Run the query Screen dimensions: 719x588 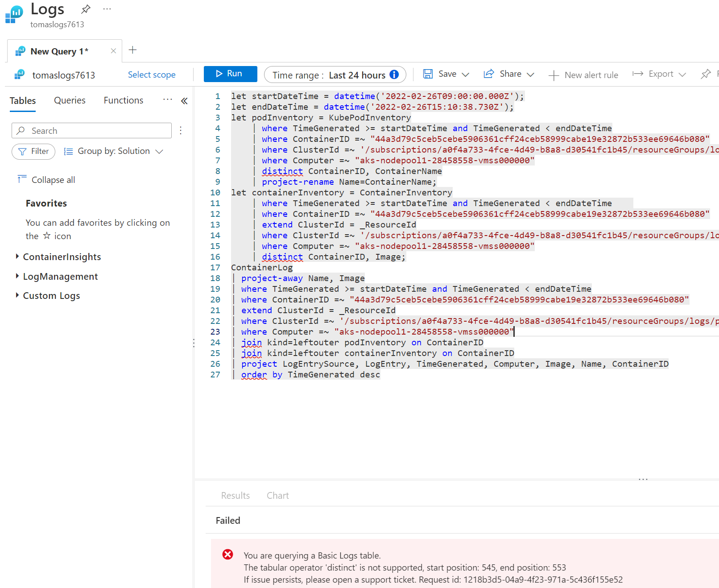coord(230,74)
